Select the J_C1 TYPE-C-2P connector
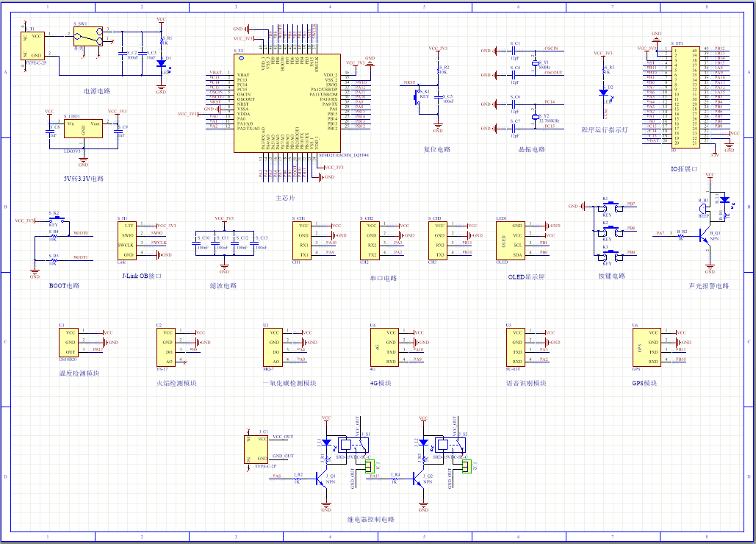 tap(256, 449)
